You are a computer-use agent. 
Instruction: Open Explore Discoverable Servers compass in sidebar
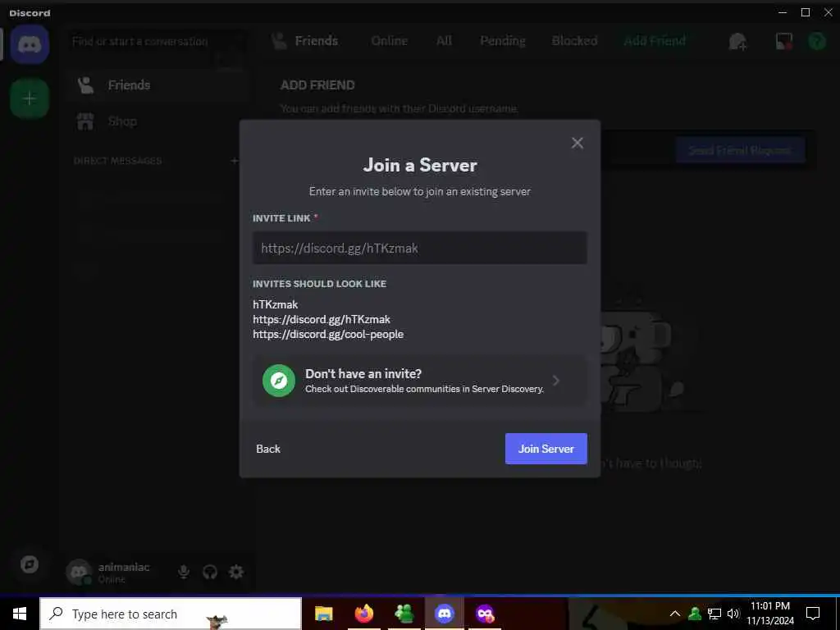click(30, 564)
